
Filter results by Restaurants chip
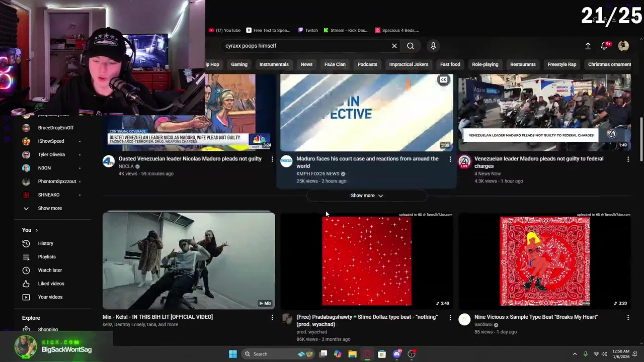523,64
